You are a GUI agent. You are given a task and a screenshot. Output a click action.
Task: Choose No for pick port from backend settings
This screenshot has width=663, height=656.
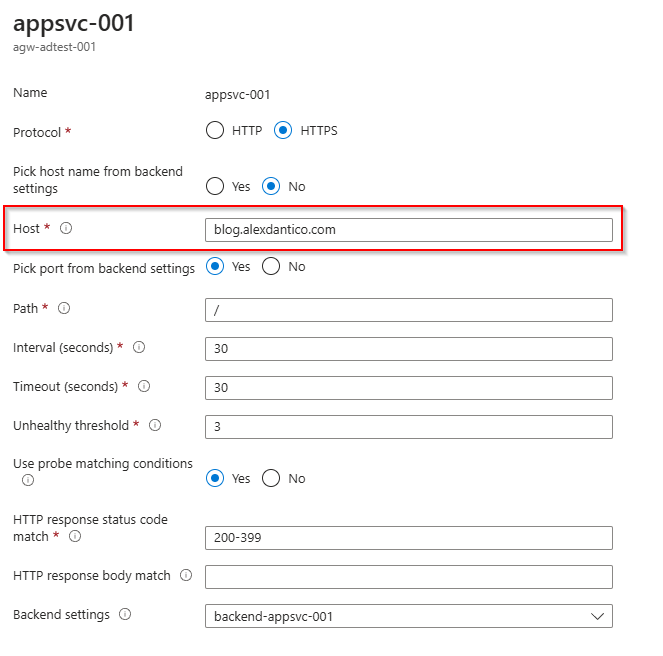point(271,267)
